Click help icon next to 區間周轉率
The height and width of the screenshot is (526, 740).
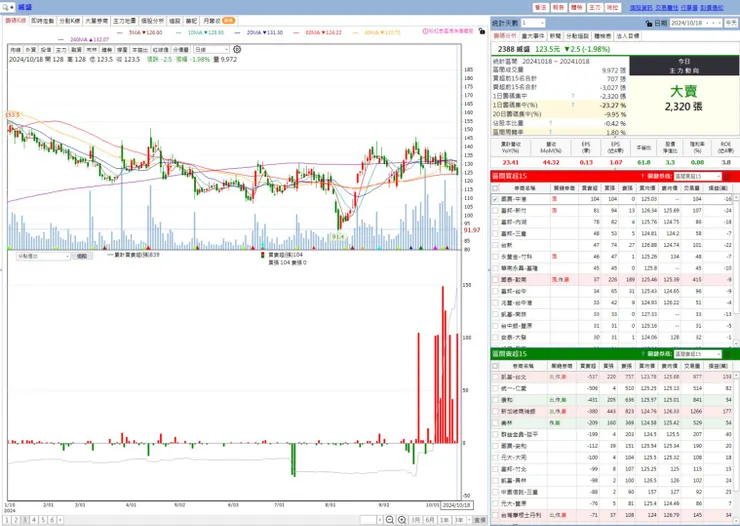pyautogui.click(x=551, y=132)
